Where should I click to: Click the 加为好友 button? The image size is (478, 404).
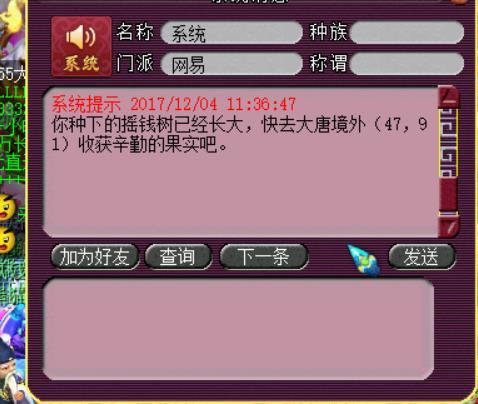[x=95, y=257]
